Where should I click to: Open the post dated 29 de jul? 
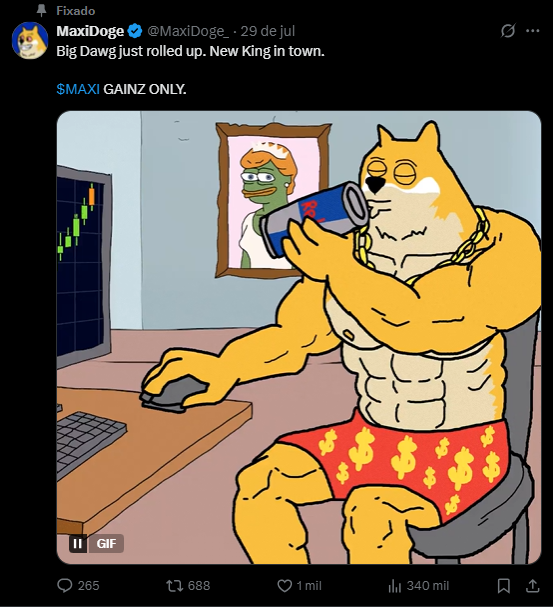tap(268, 31)
